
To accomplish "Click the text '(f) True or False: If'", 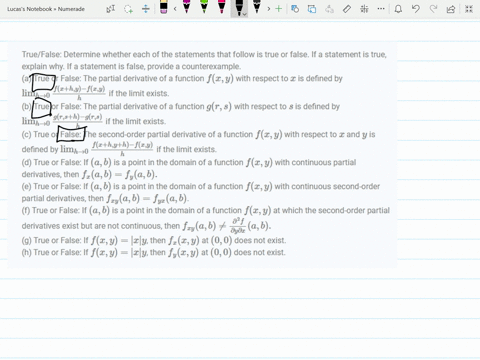I will [54, 210].
